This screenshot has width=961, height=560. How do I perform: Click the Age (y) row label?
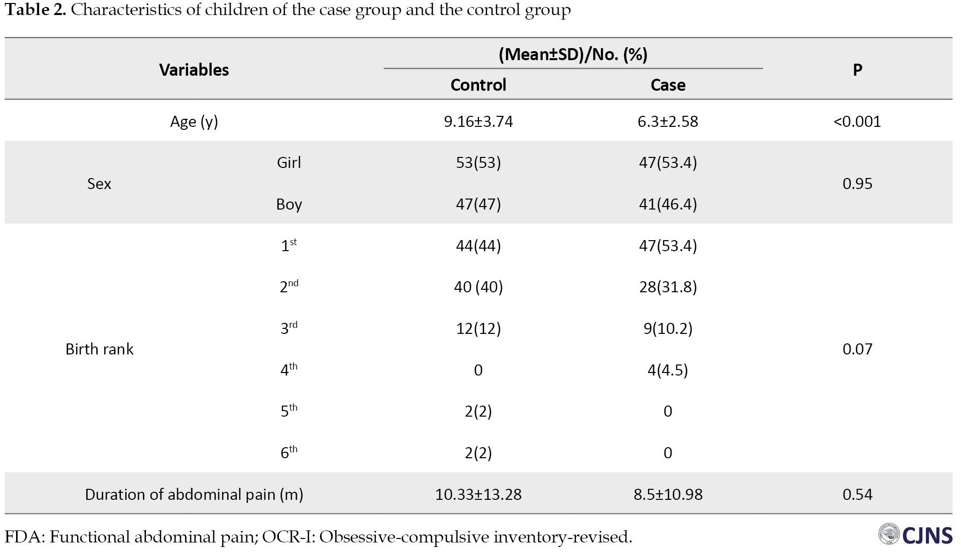[194, 121]
